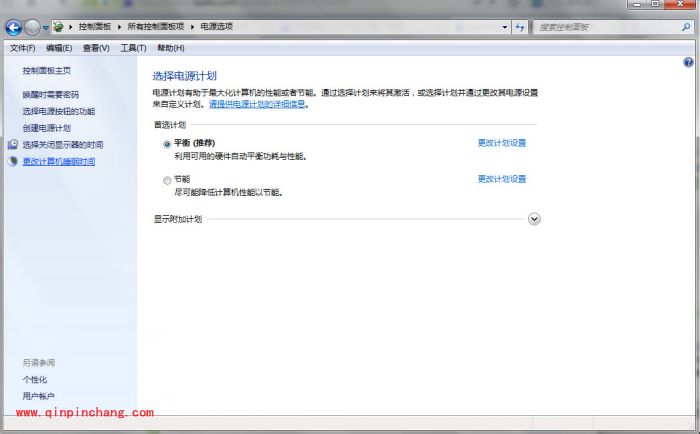Click the display icon beside 选择关闭显示器的时间

(13, 144)
